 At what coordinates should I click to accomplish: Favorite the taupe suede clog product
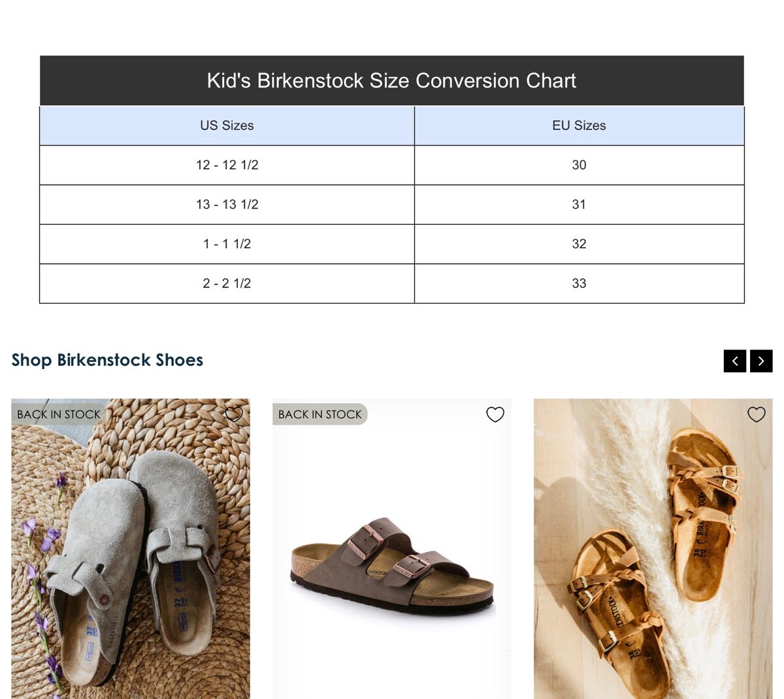(234, 414)
